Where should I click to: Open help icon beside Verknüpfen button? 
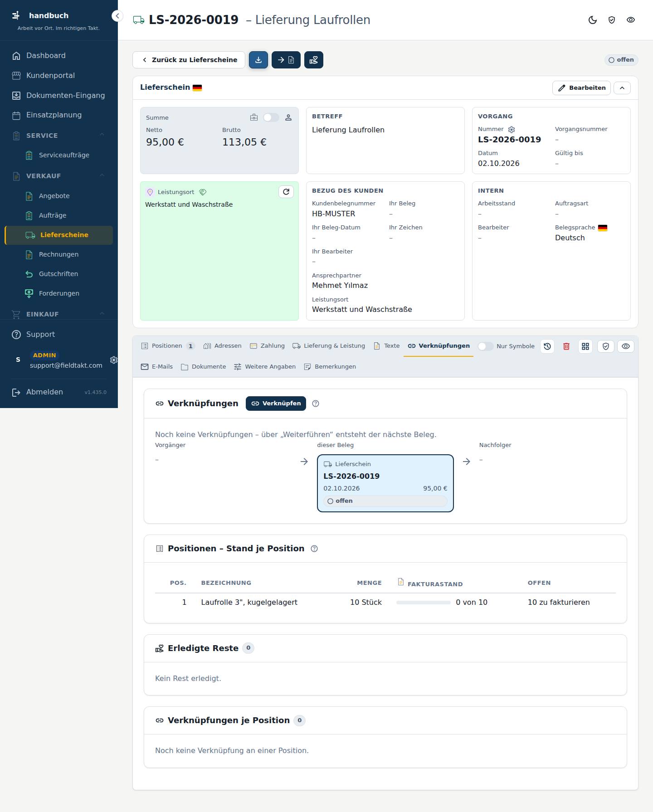point(316,404)
